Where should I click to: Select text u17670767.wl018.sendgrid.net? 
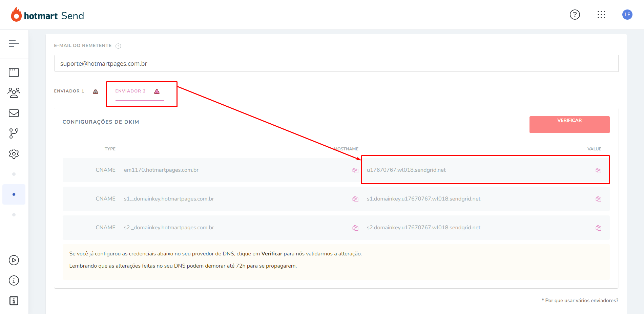coord(406,170)
